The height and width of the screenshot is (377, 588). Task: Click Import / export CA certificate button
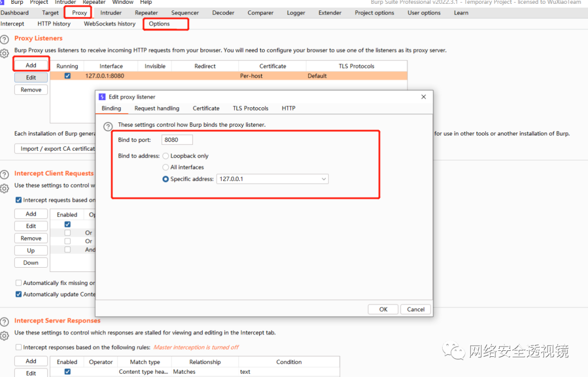(55, 149)
